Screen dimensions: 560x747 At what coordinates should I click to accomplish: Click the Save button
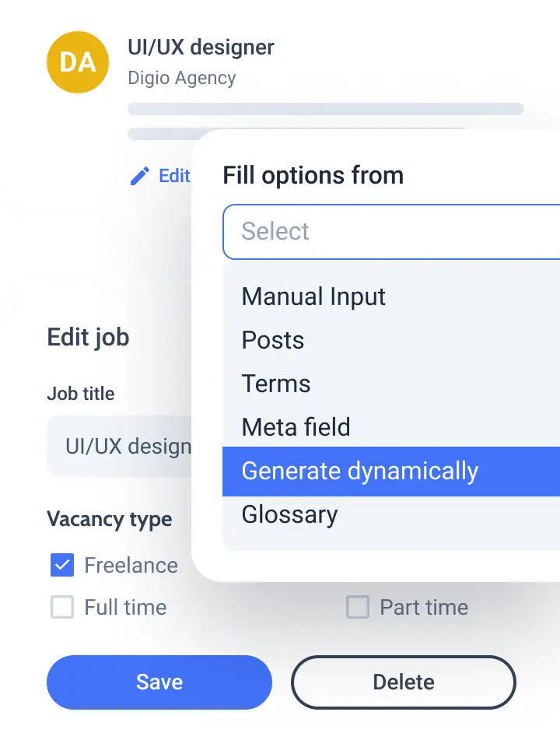159,682
